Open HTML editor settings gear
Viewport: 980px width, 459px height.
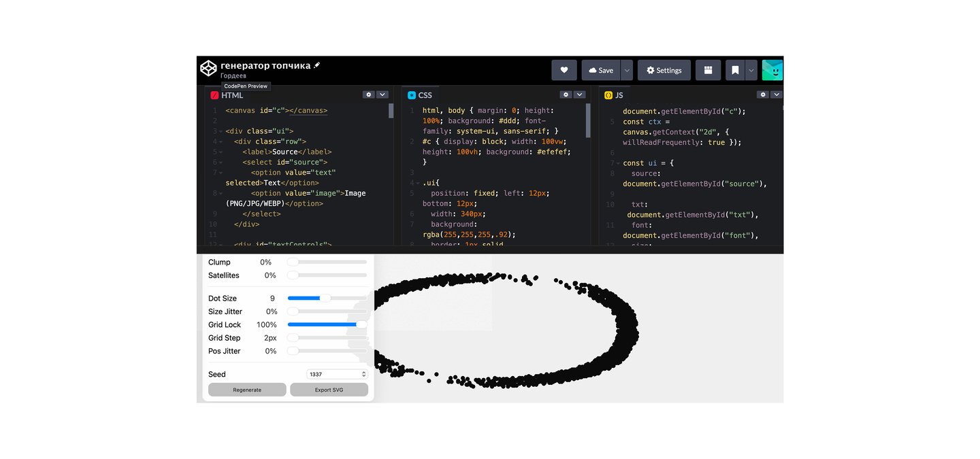tap(368, 95)
